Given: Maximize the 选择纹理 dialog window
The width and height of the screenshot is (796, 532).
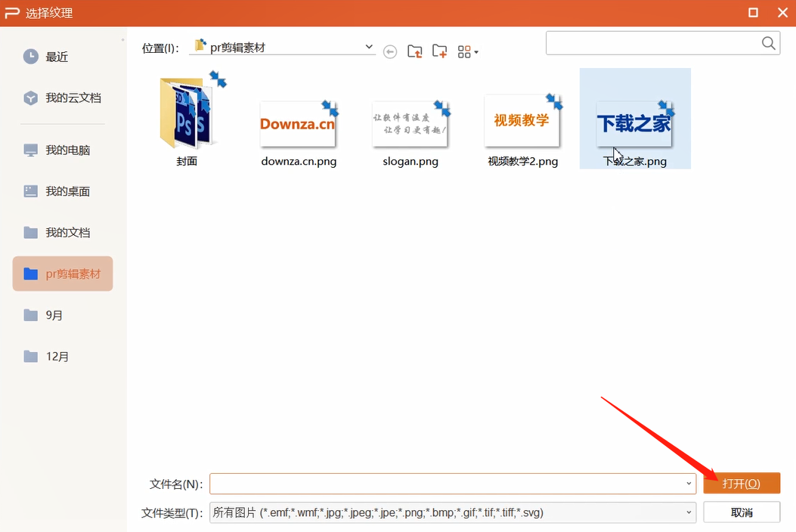Looking at the screenshot, I should [754, 12].
